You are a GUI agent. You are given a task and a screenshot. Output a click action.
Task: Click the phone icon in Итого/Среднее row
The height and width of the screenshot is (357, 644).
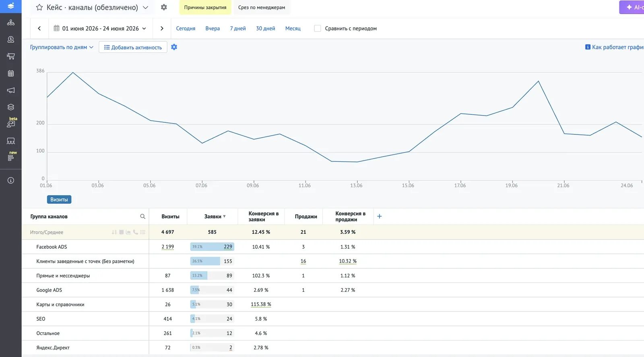click(x=135, y=232)
